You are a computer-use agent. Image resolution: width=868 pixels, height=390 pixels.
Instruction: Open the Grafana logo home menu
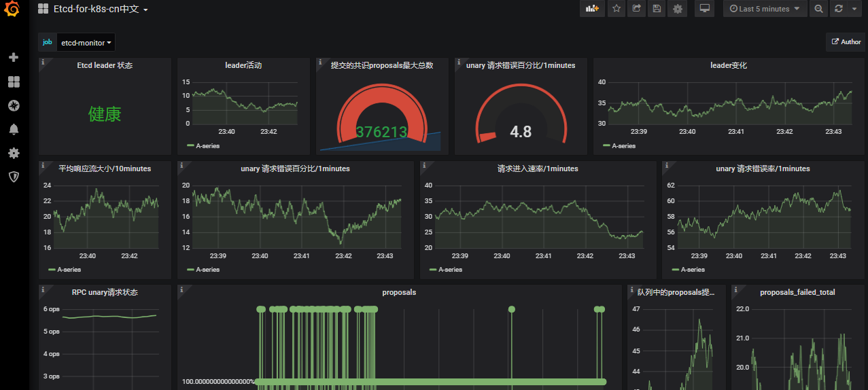tap(14, 10)
